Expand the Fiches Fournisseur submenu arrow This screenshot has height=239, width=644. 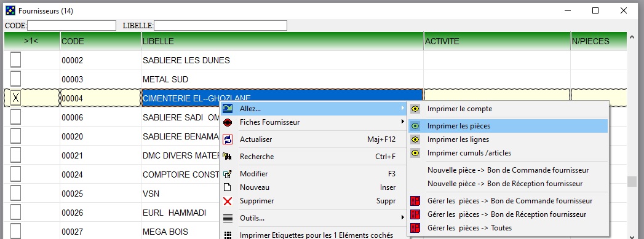pos(402,122)
